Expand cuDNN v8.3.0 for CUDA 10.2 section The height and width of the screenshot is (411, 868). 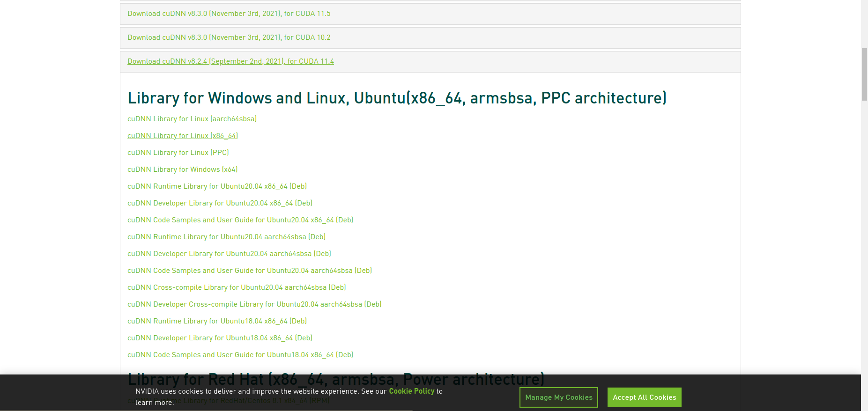pos(229,37)
